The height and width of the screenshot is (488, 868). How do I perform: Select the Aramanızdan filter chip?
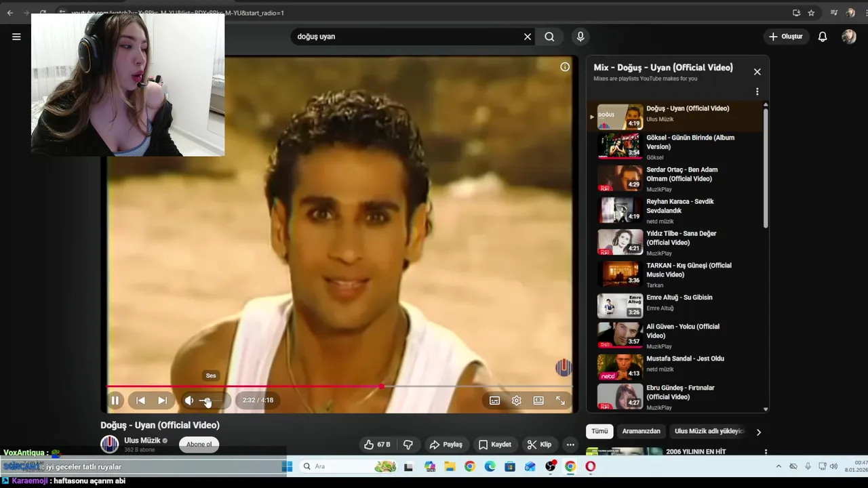tap(642, 431)
